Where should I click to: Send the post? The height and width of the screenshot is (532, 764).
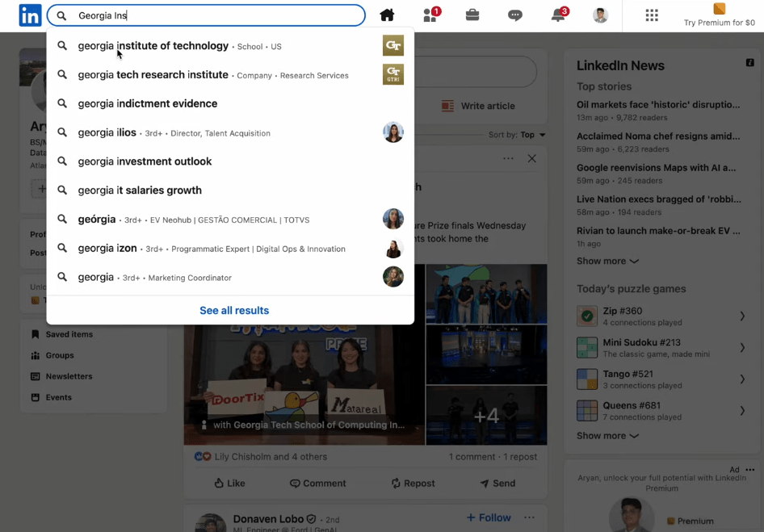click(497, 484)
